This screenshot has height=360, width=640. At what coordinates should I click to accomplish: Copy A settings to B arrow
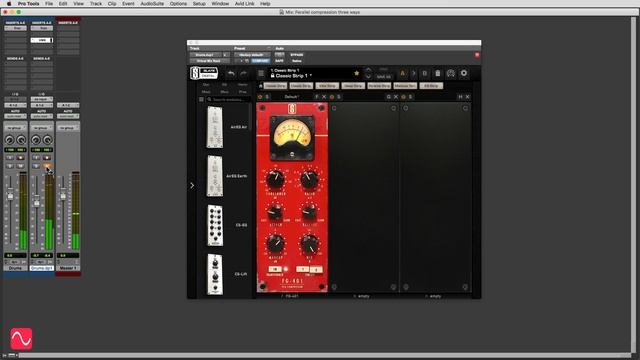[413, 73]
